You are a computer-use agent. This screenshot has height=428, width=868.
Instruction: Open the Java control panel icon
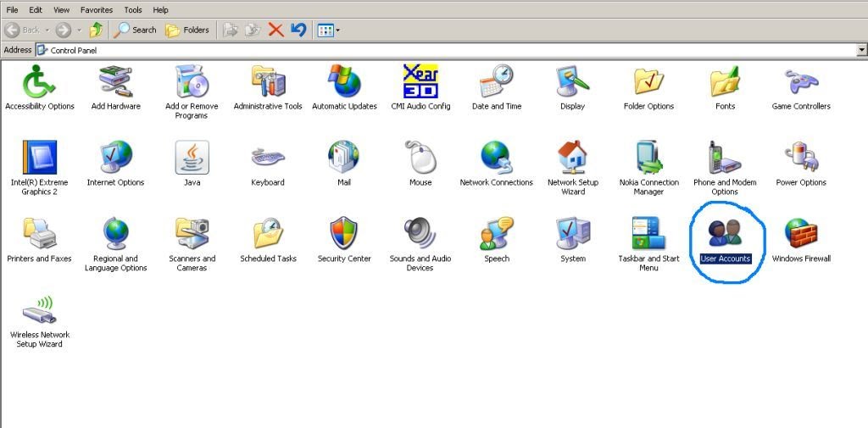tap(192, 158)
